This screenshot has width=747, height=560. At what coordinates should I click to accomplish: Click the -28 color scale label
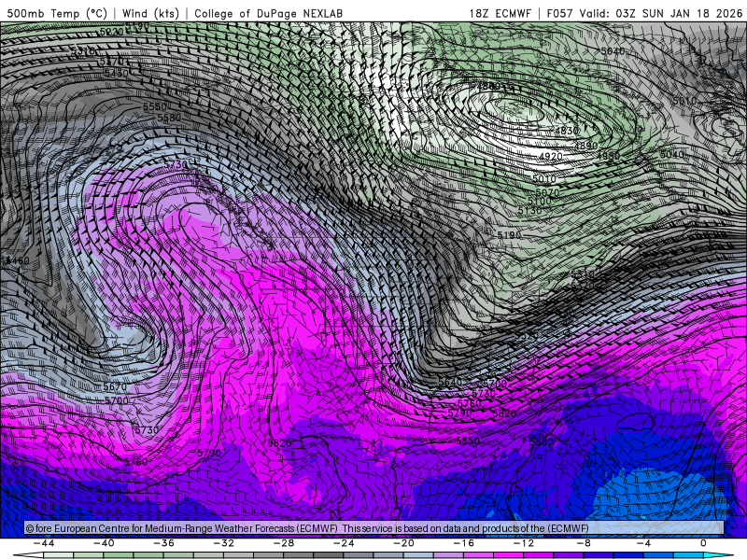[x=284, y=543]
